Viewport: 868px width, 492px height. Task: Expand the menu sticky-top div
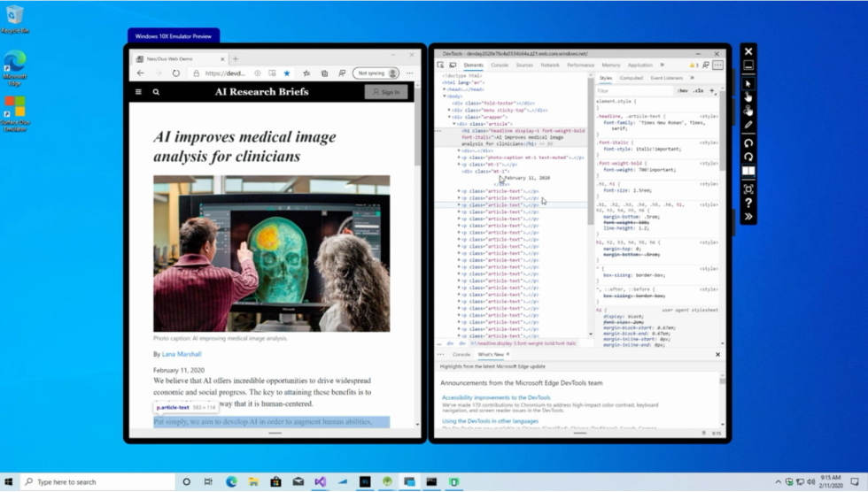[449, 110]
